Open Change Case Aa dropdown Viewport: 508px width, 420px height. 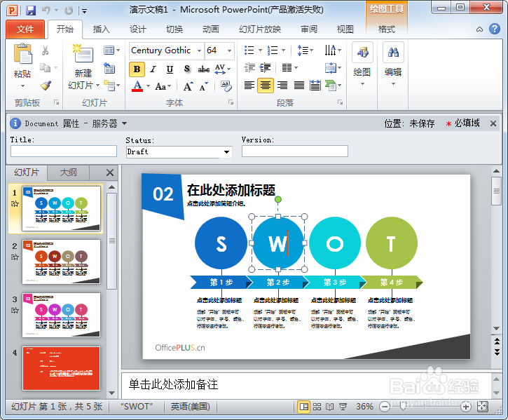click(x=163, y=86)
